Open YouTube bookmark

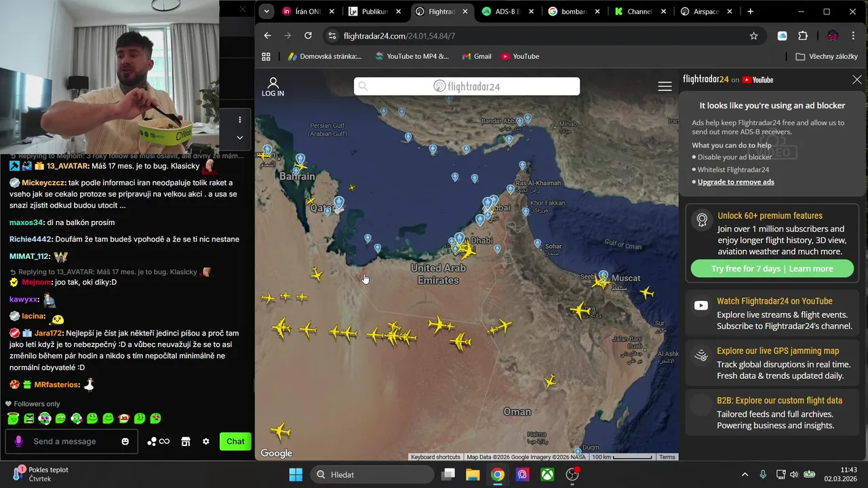pos(520,56)
